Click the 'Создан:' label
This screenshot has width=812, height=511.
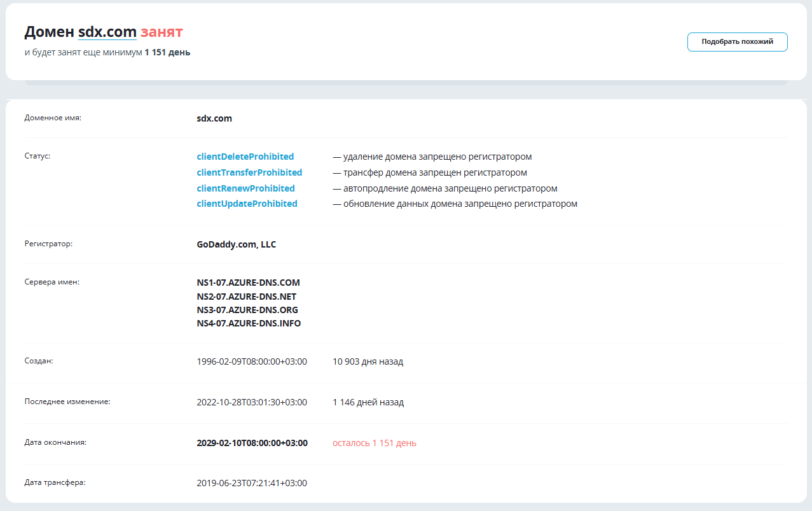coord(39,361)
